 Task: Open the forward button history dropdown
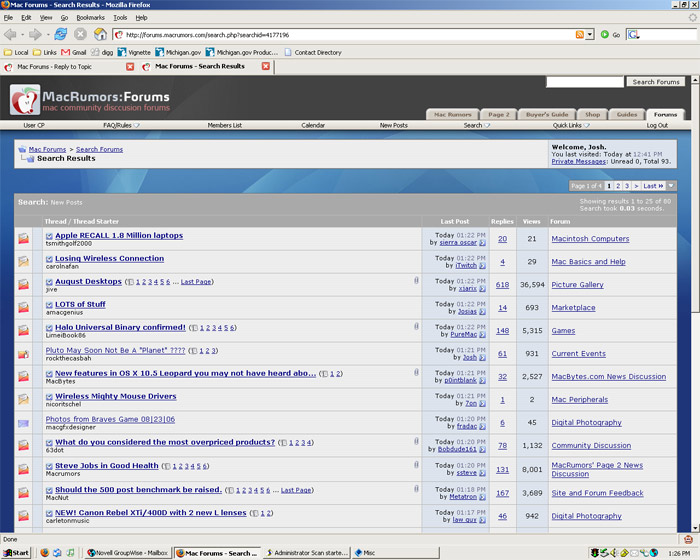pyautogui.click(x=48, y=34)
